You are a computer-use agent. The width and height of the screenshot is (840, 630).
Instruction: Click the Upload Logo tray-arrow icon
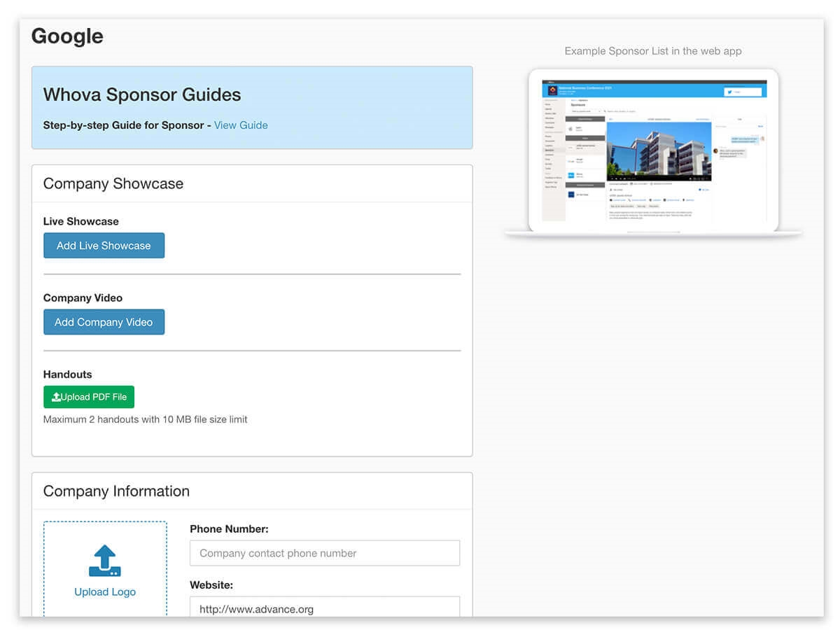pos(105,561)
